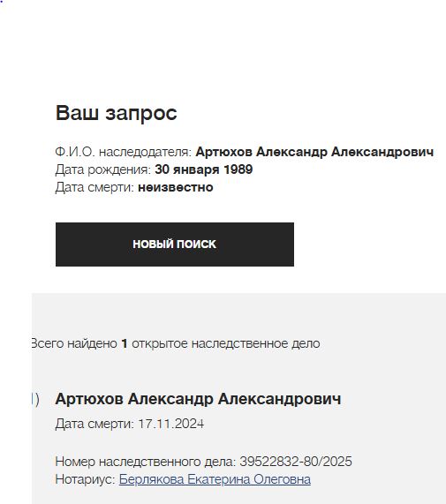This screenshot has height=504, width=446.
Task: Click the bold count 1 in results summary
Action: [125, 343]
